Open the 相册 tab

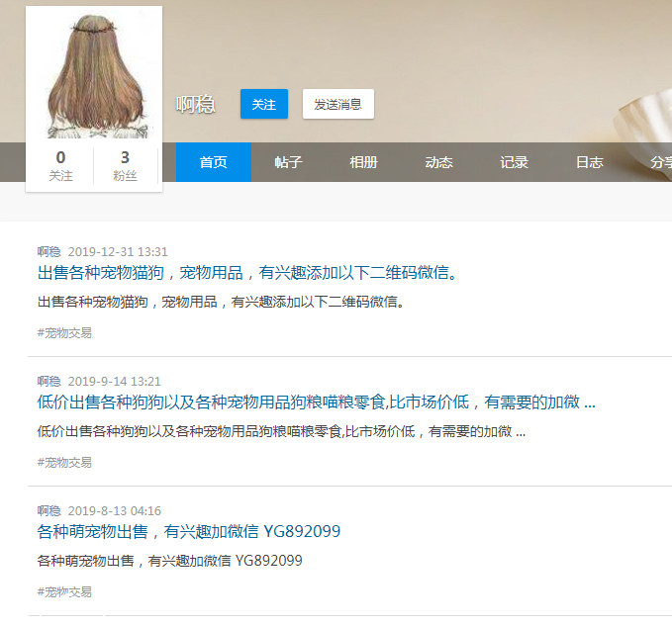click(363, 162)
